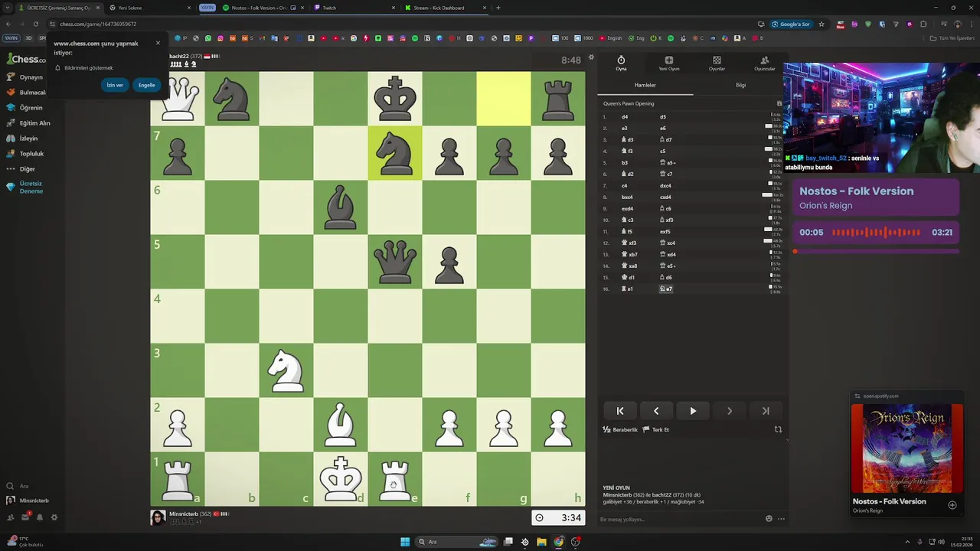Jump to the first move

point(620,411)
